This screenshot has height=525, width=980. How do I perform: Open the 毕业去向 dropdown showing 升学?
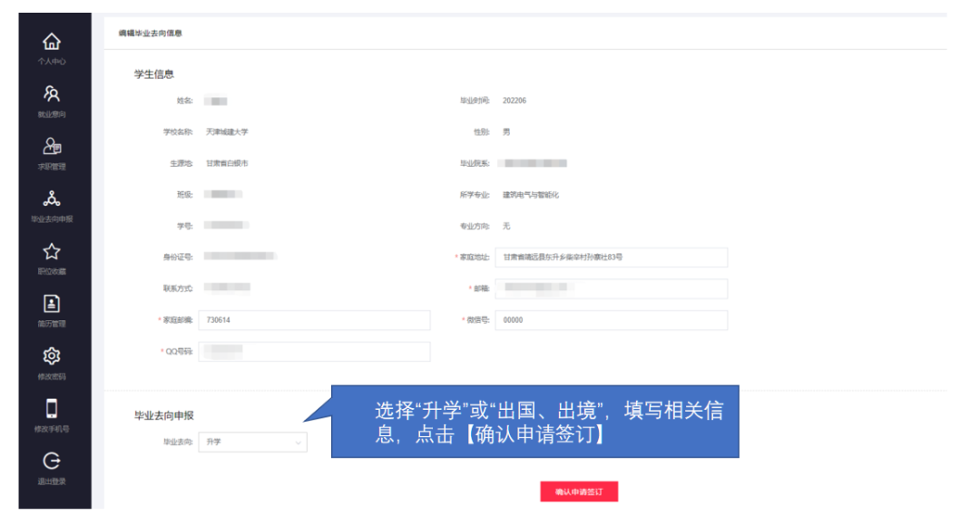coord(252,442)
